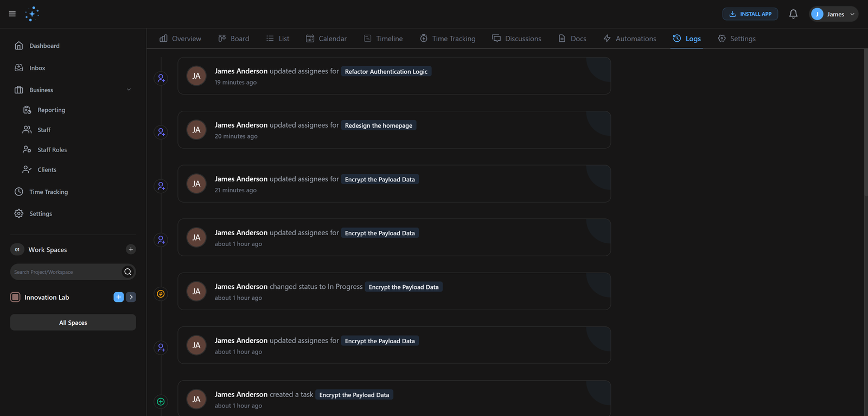Switch to the Board tab
Viewport: 868px width, 416px height.
point(234,39)
